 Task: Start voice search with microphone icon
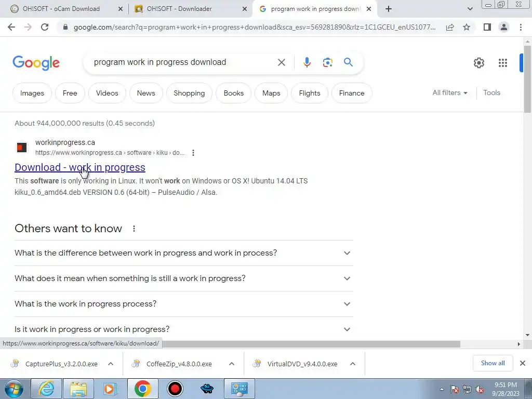click(307, 62)
